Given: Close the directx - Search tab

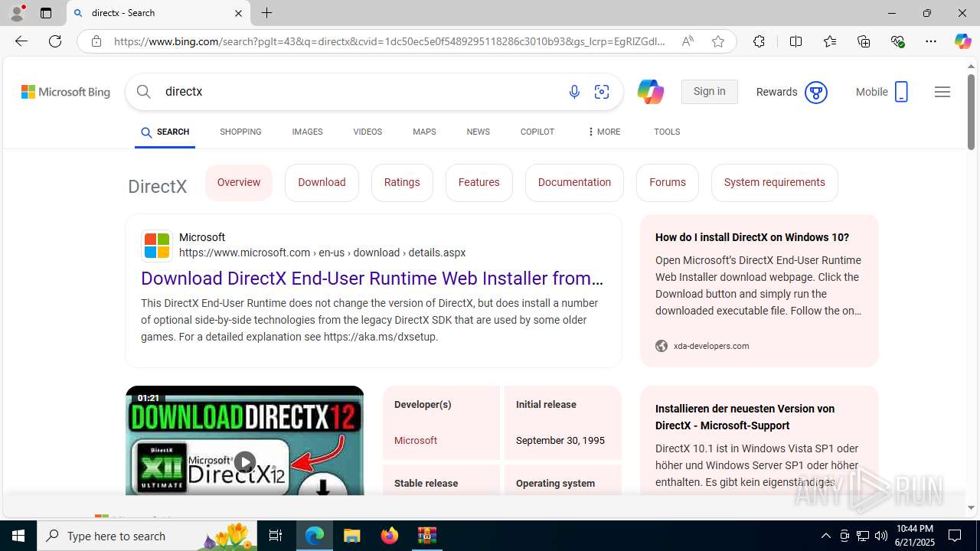Looking at the screenshot, I should pyautogui.click(x=238, y=13).
